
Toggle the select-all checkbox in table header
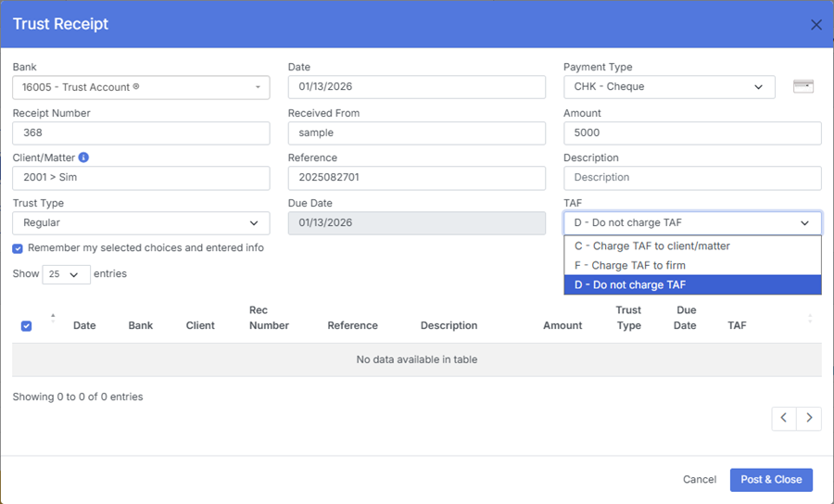[26, 326]
